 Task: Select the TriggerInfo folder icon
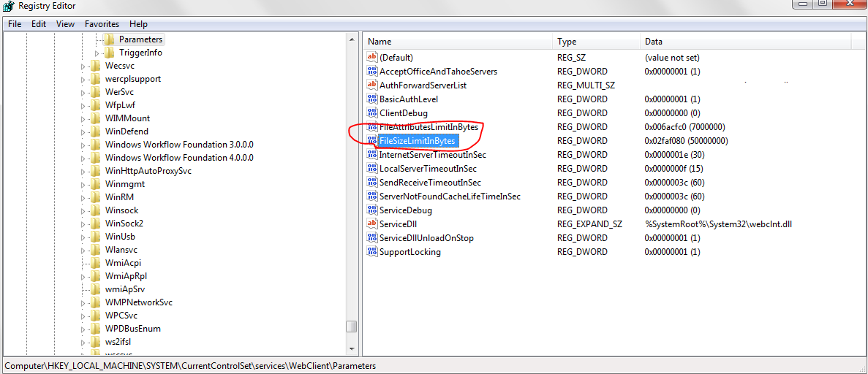point(108,53)
